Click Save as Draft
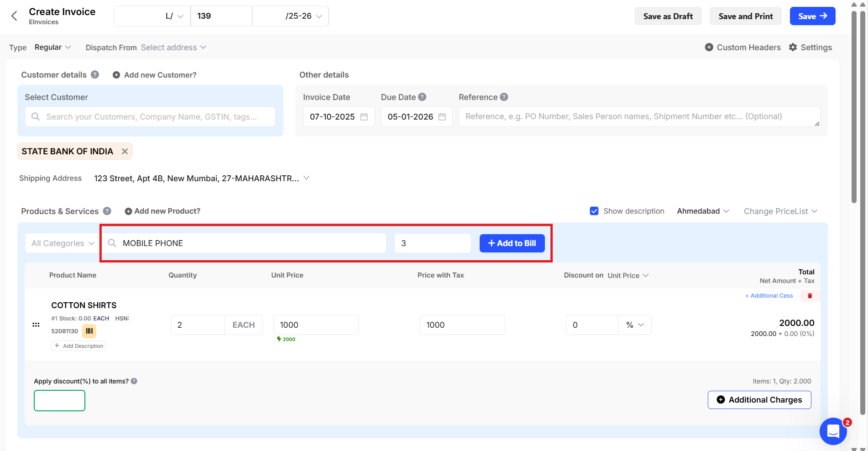Image resolution: width=868 pixels, height=451 pixels. point(668,16)
